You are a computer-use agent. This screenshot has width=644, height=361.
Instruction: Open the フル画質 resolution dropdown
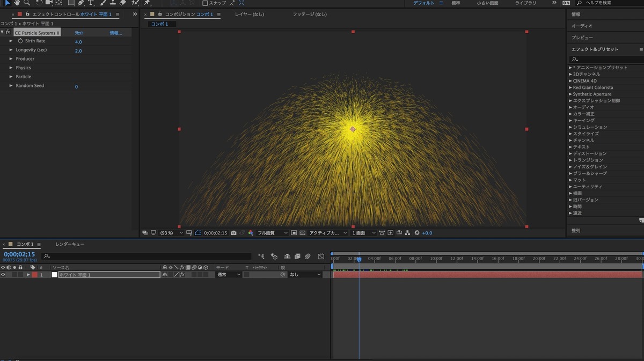(273, 233)
